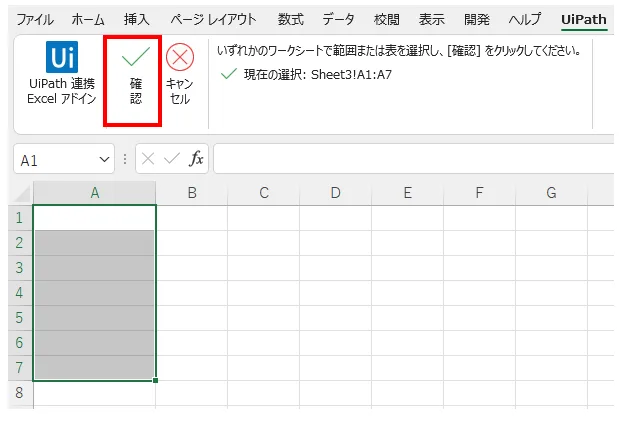This screenshot has height=421, width=619.
Task: Click cell A4 in selected range
Action: click(x=94, y=293)
